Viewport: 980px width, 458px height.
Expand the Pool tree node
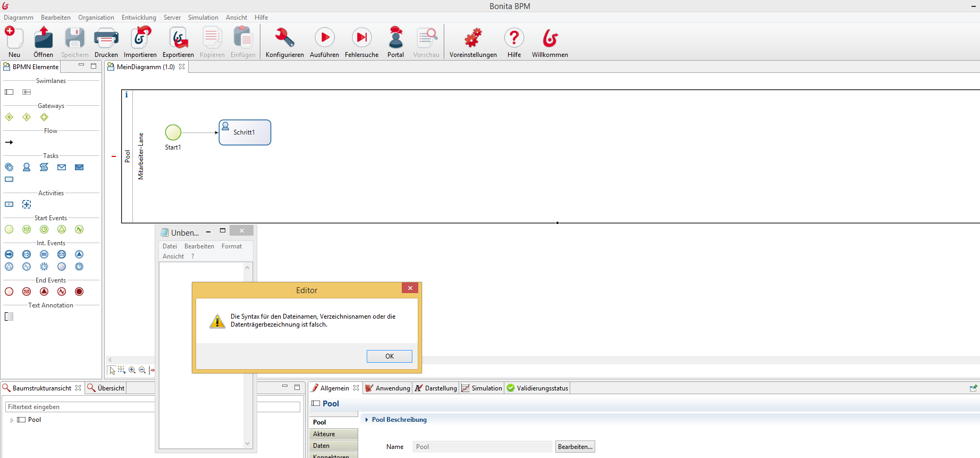click(x=12, y=420)
